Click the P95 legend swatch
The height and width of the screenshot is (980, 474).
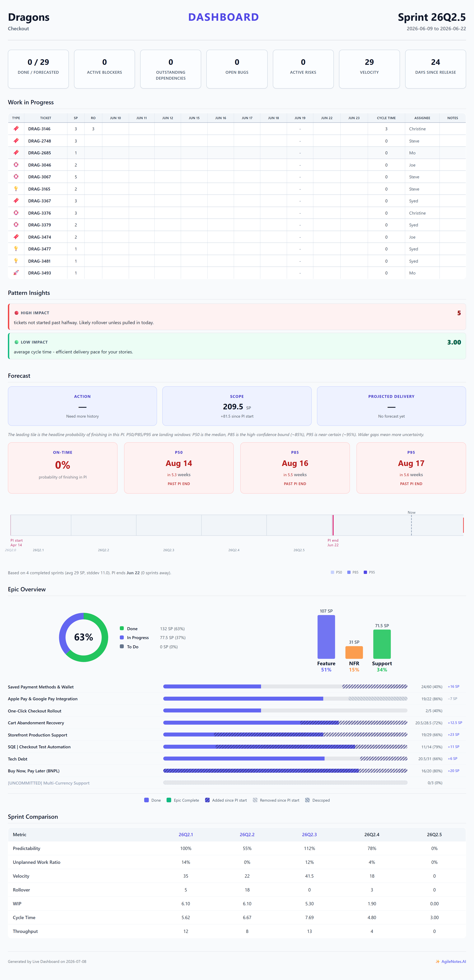[365, 572]
